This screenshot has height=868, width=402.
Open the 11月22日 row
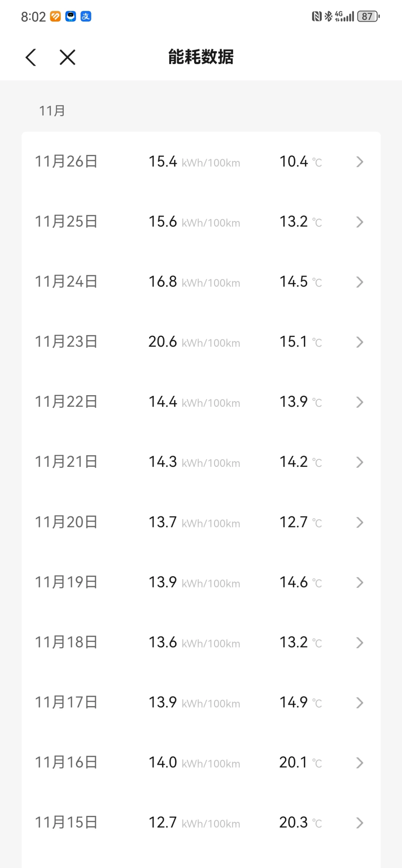pos(201,402)
